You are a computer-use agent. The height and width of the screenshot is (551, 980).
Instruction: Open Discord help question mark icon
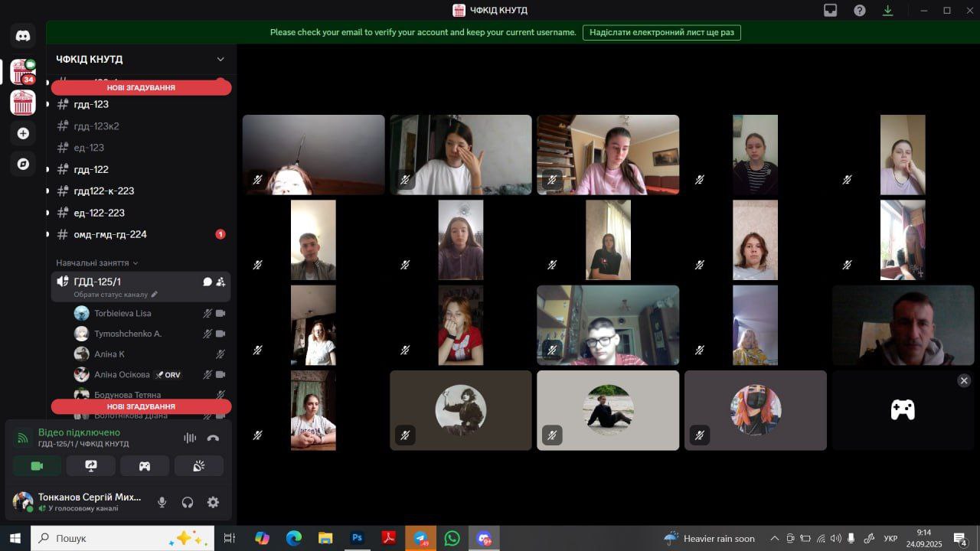pyautogui.click(x=860, y=10)
